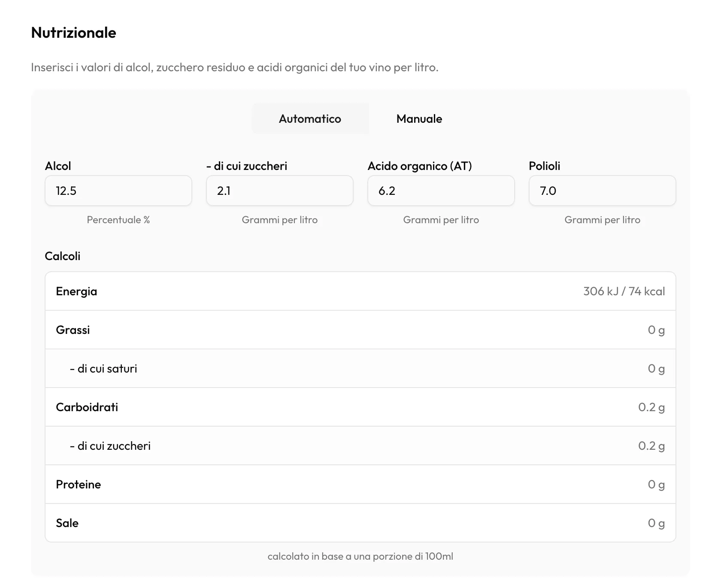Click the Grammi per litro hint under Polioli

coord(603,220)
